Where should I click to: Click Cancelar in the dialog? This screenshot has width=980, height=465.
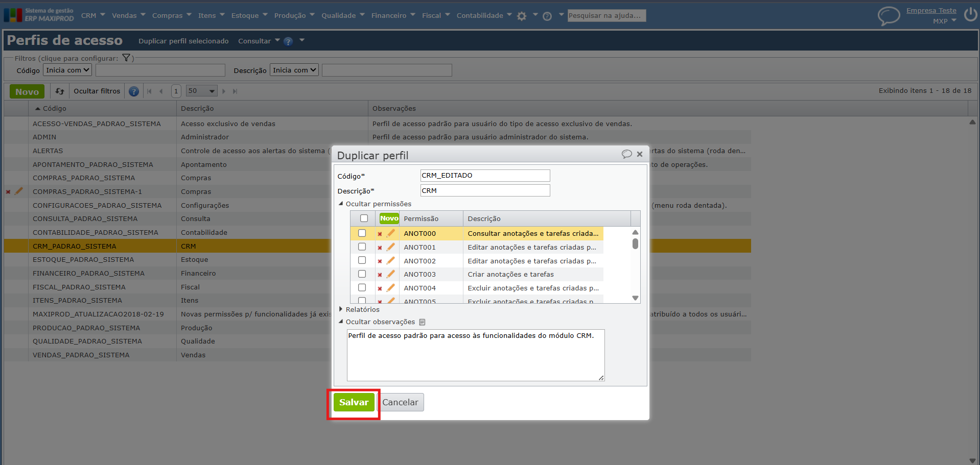click(x=400, y=402)
